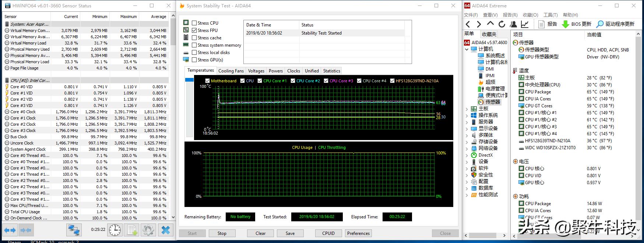Select the 电源管理 tree item

click(495, 89)
